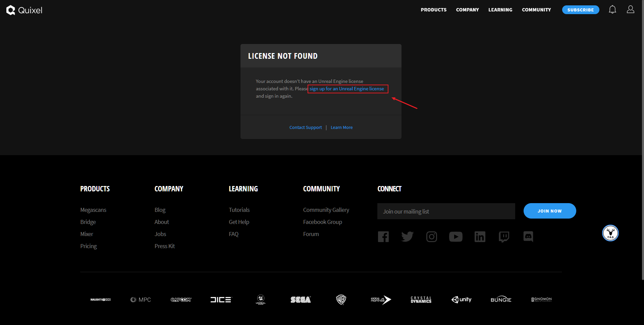Click the Quixel logo
The height and width of the screenshot is (325, 644).
(x=24, y=10)
